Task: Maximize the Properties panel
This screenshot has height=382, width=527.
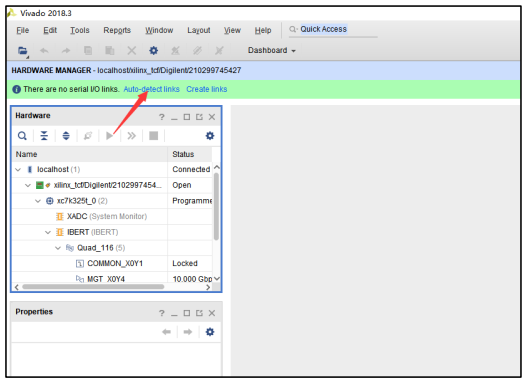Action: pyautogui.click(x=187, y=313)
